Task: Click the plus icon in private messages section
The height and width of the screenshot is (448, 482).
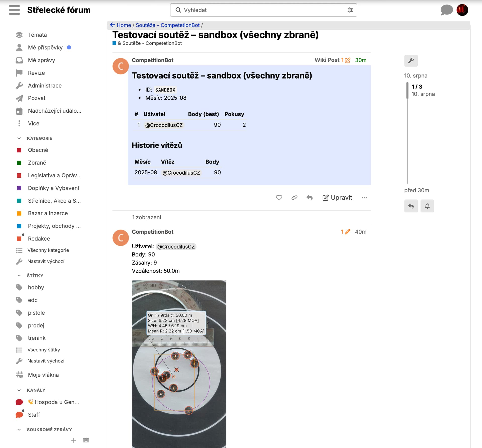Action: tap(74, 440)
